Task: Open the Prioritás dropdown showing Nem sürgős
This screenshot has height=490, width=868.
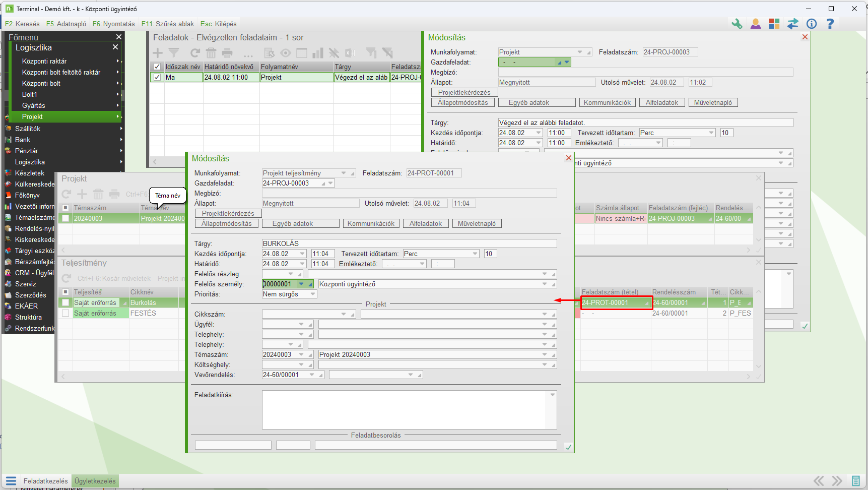Action: (x=312, y=294)
